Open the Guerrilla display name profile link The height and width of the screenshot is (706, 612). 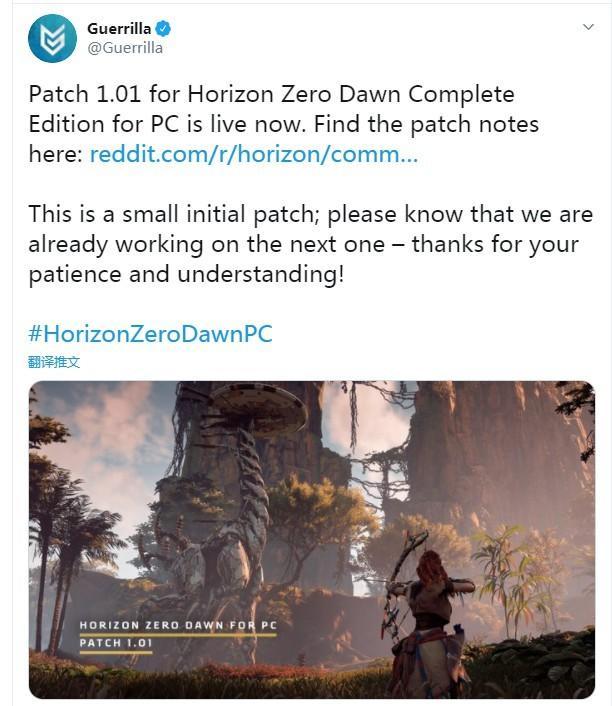[x=119, y=28]
